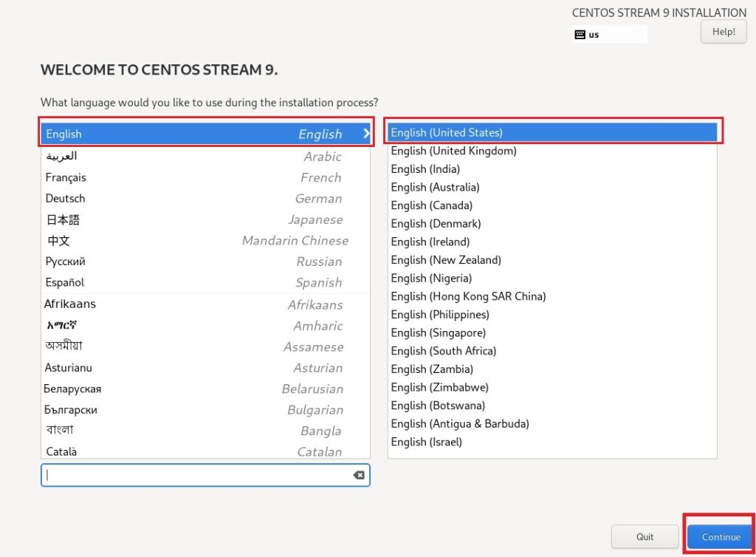Viewport: 756px width, 557px height.
Task: Choose English (Australia) locale
Action: click(x=435, y=188)
